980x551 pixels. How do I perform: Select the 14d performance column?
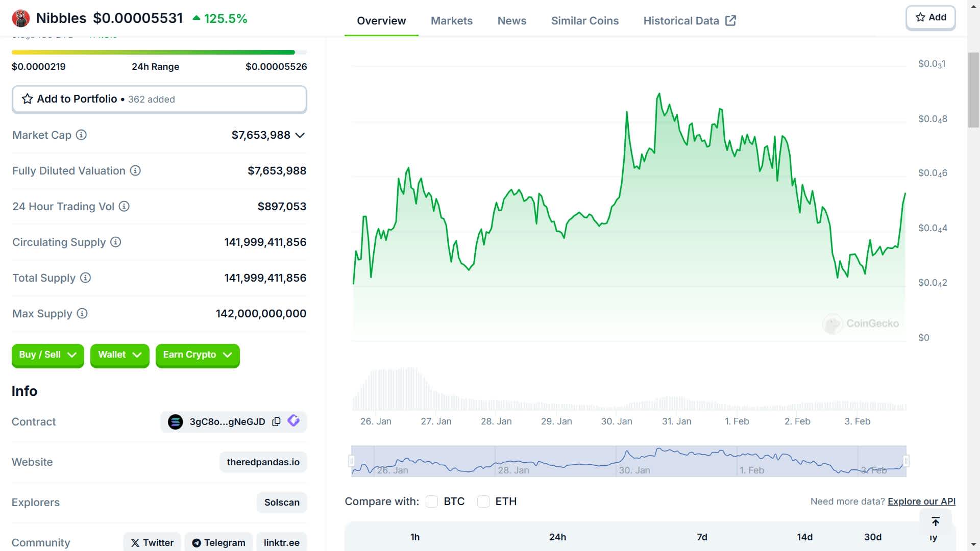(x=804, y=537)
